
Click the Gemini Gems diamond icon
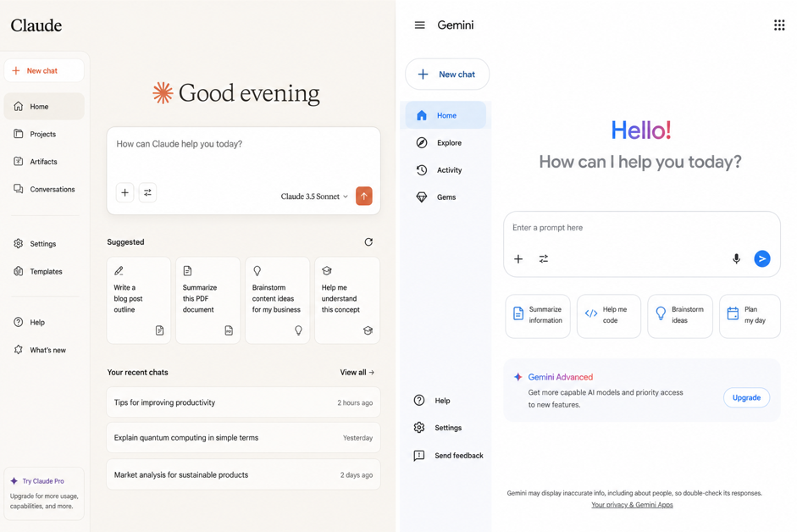pyautogui.click(x=422, y=197)
